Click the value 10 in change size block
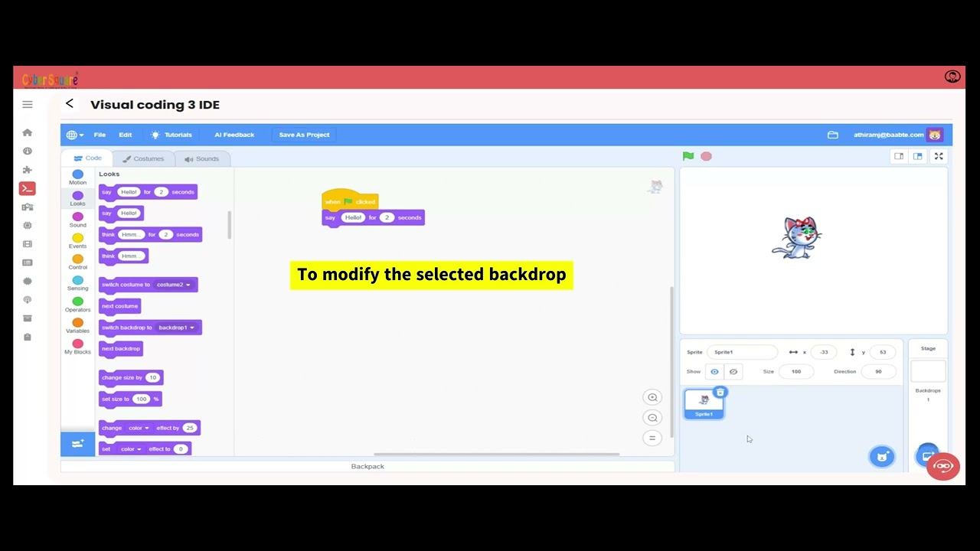Image resolution: width=980 pixels, height=551 pixels. [x=152, y=377]
